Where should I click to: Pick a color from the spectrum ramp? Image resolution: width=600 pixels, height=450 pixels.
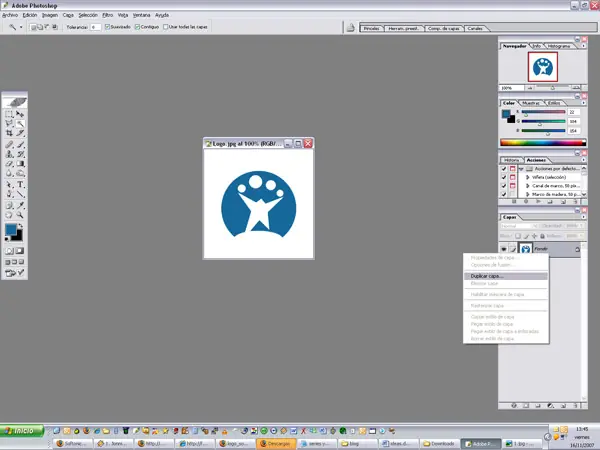click(x=543, y=143)
